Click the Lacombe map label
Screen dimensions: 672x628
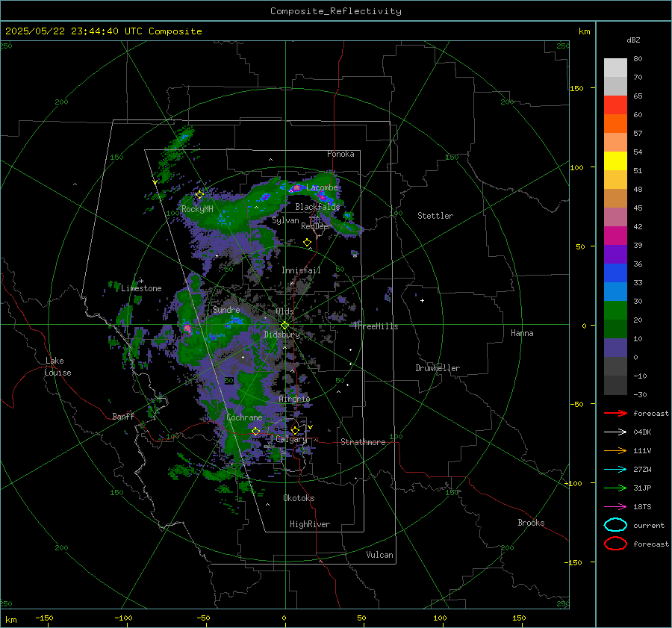[322, 187]
